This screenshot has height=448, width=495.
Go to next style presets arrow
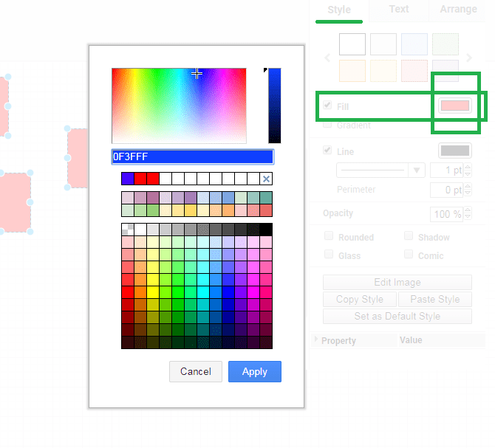pos(469,58)
